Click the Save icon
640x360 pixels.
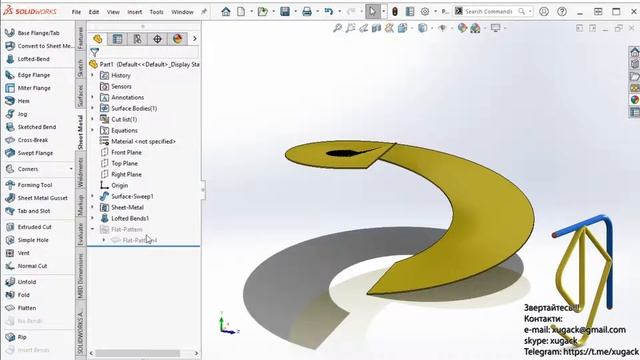click(285, 11)
